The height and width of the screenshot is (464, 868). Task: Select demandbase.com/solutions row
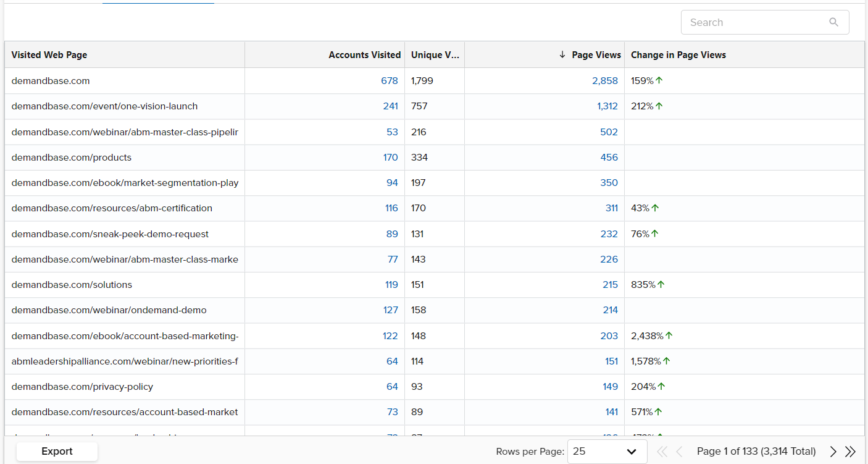(72, 285)
